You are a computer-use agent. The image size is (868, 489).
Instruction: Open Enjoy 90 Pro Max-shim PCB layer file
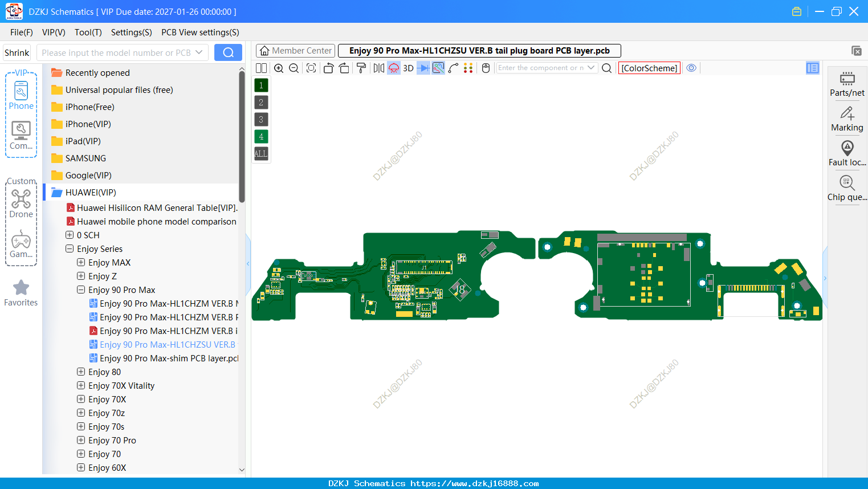(x=164, y=358)
